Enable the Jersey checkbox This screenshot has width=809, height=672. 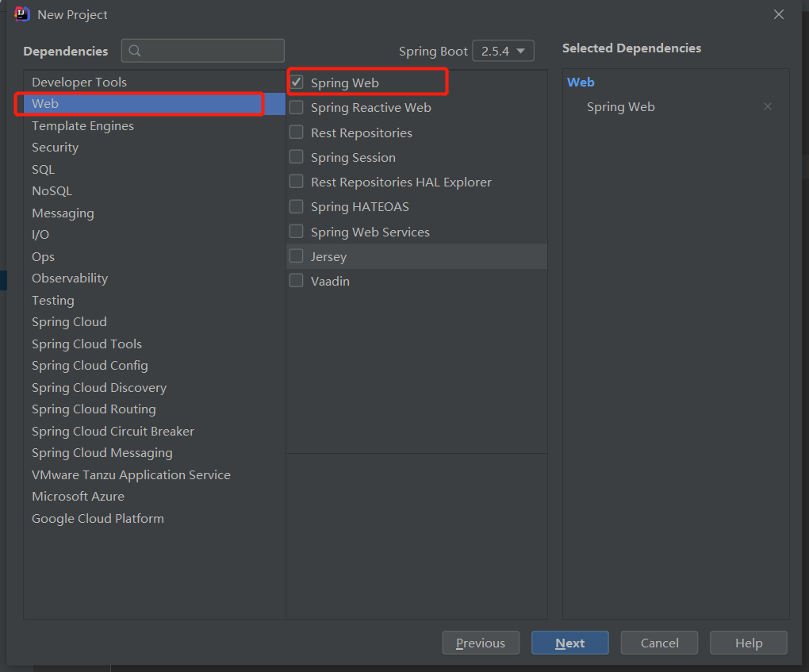click(297, 256)
